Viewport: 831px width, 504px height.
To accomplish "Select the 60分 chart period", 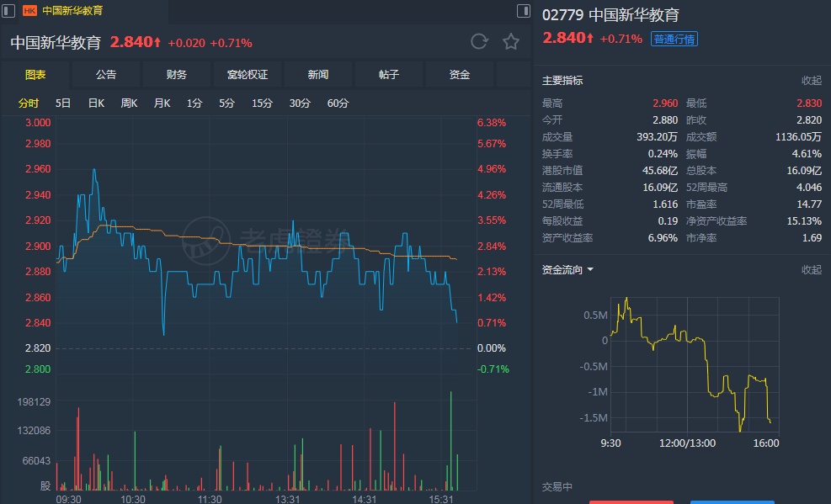I will pyautogui.click(x=338, y=103).
